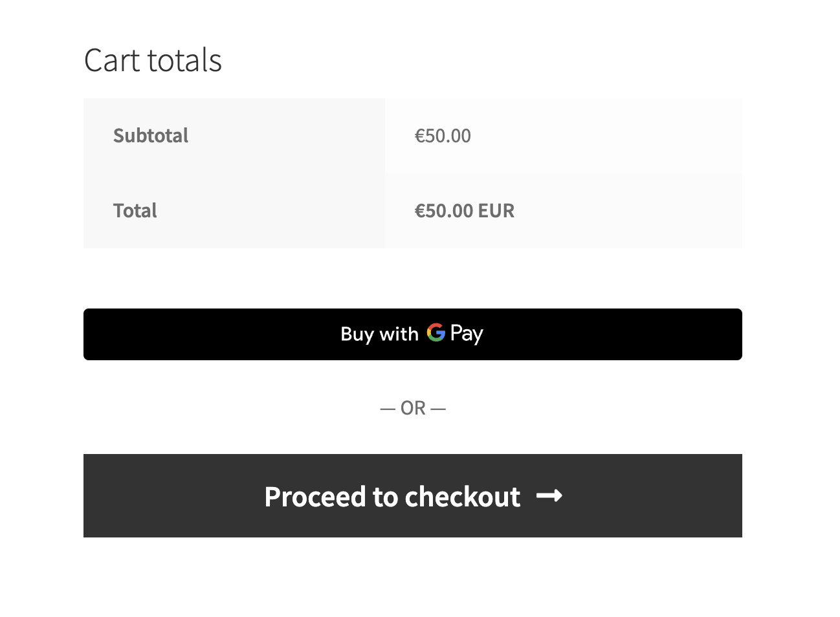Click the word Proceed on the dark button
This screenshot has width=840, height=617.
coord(315,497)
